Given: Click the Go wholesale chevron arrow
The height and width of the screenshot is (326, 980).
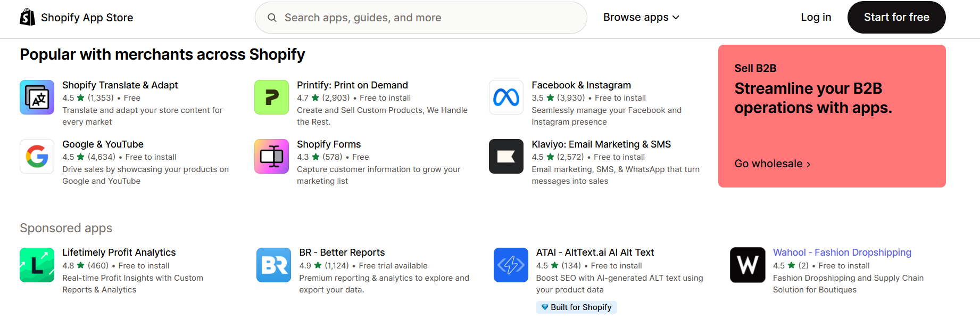Looking at the screenshot, I should point(809,165).
